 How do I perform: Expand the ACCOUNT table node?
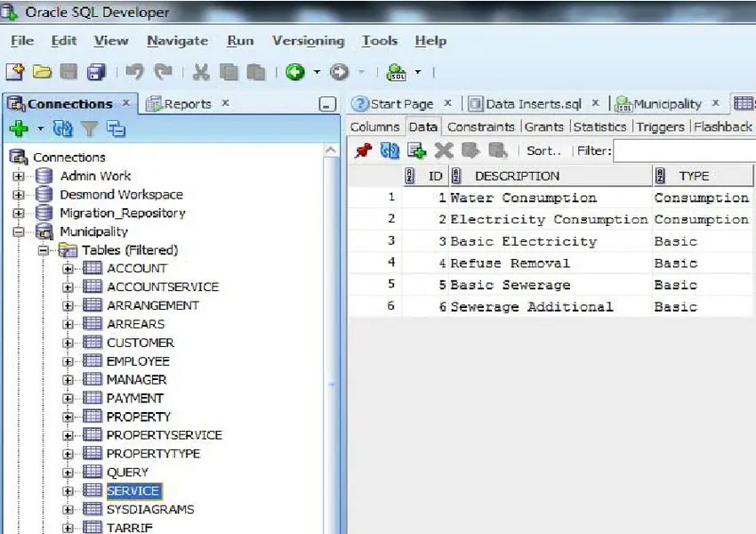point(68,269)
